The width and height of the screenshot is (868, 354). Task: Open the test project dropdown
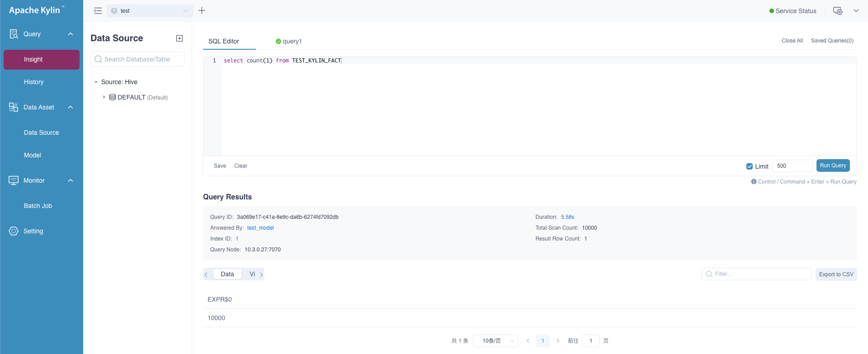150,11
